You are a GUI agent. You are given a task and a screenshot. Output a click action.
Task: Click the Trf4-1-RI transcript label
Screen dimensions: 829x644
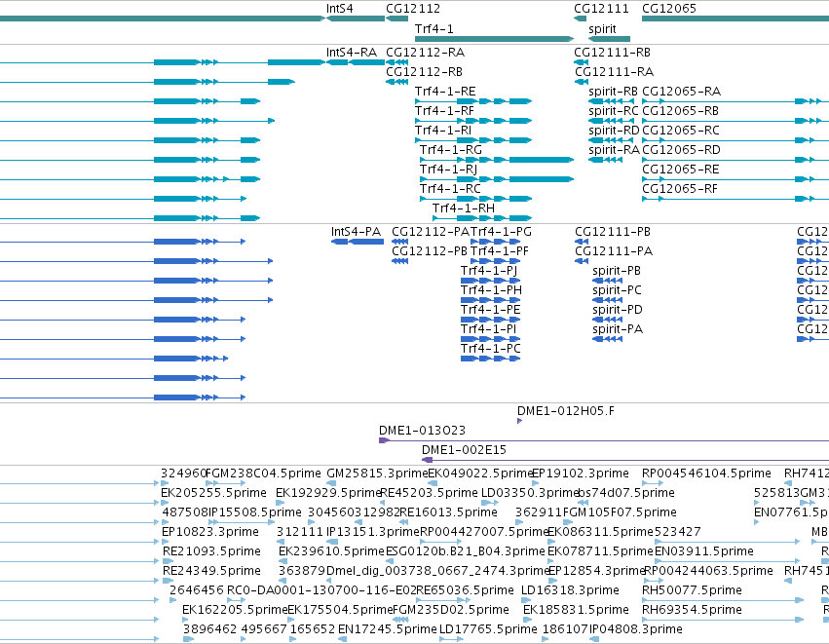pos(443,131)
